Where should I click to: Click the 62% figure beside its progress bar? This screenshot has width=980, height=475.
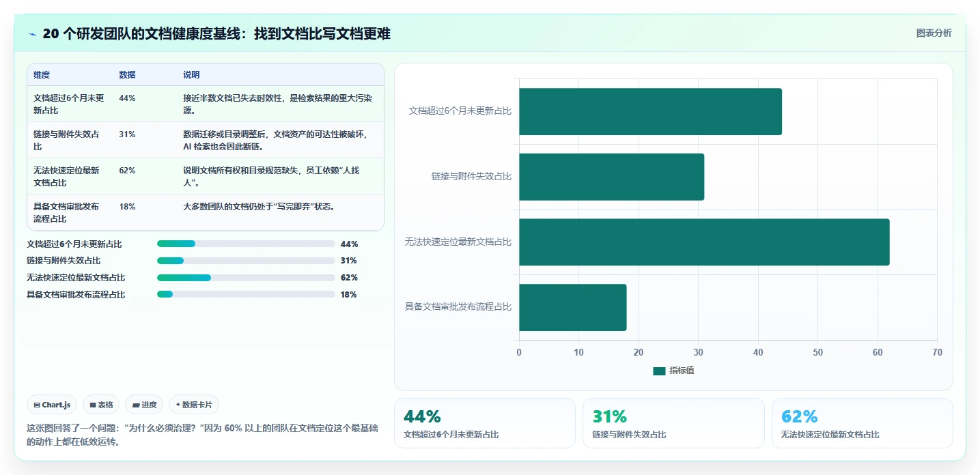pyautogui.click(x=349, y=278)
